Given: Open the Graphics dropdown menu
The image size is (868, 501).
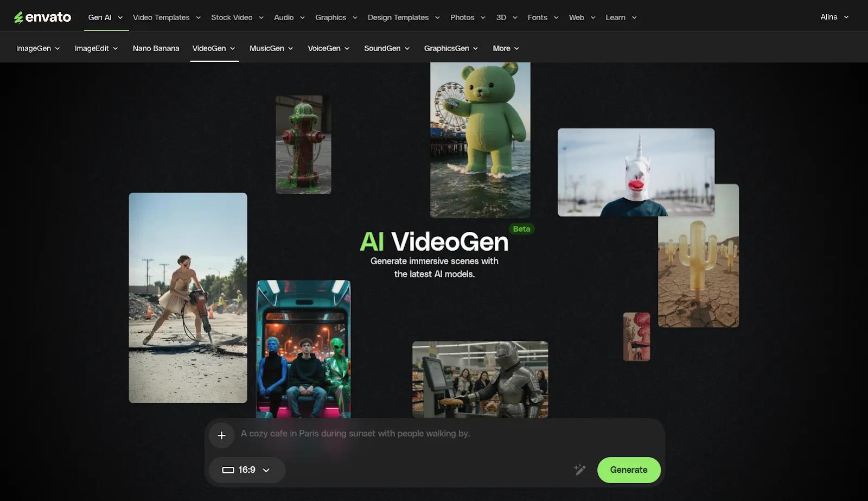Looking at the screenshot, I should pos(336,17).
